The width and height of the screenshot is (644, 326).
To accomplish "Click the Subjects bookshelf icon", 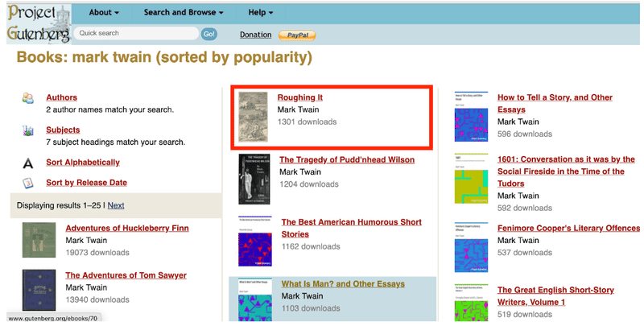I will click(x=28, y=130).
